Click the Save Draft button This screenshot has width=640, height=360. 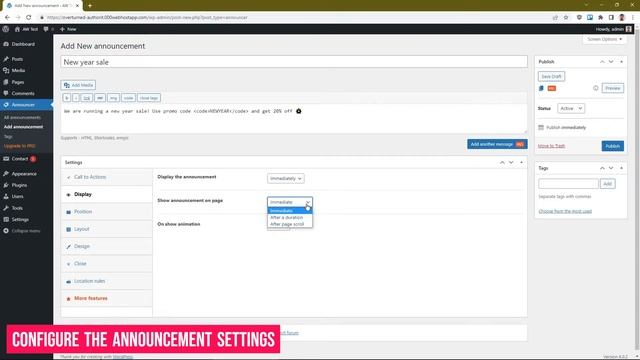(551, 76)
